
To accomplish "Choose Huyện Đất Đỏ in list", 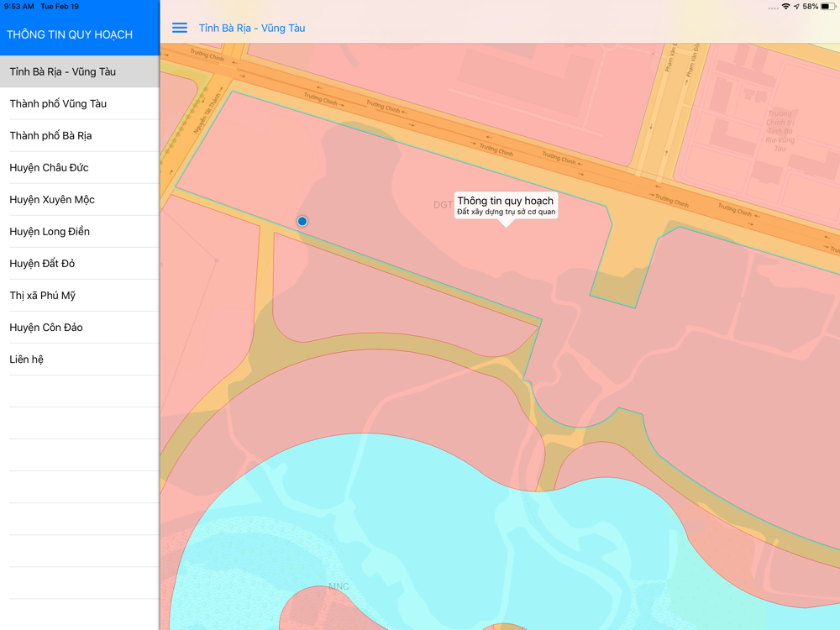I will (x=42, y=263).
